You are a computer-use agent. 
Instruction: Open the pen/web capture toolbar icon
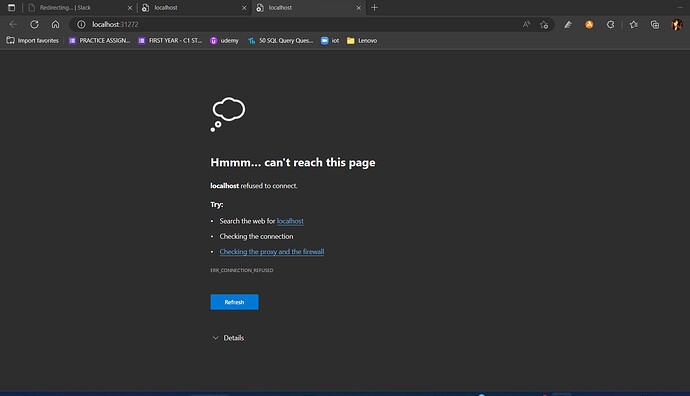tap(568, 25)
